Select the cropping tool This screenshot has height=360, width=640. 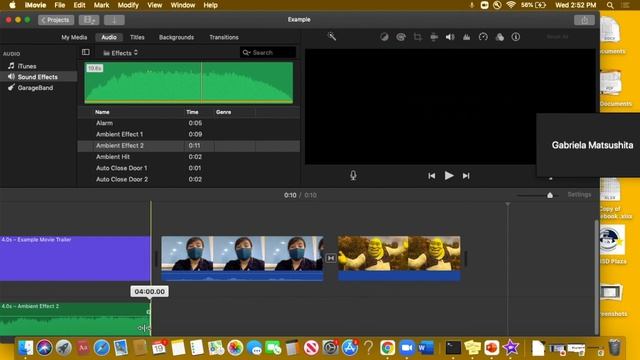[x=418, y=37]
